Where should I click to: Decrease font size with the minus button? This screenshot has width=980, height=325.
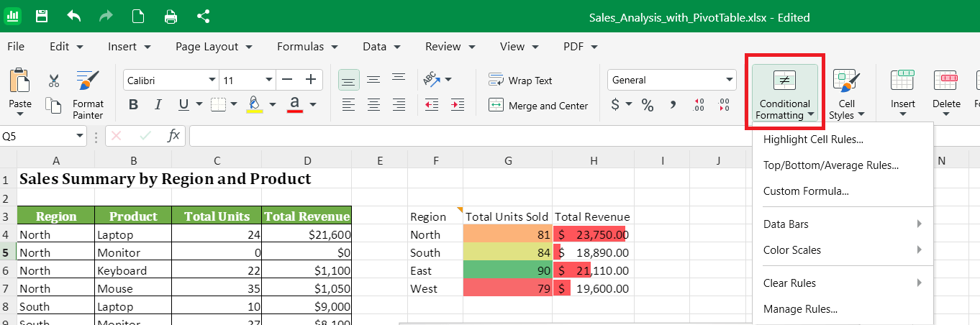tap(288, 80)
